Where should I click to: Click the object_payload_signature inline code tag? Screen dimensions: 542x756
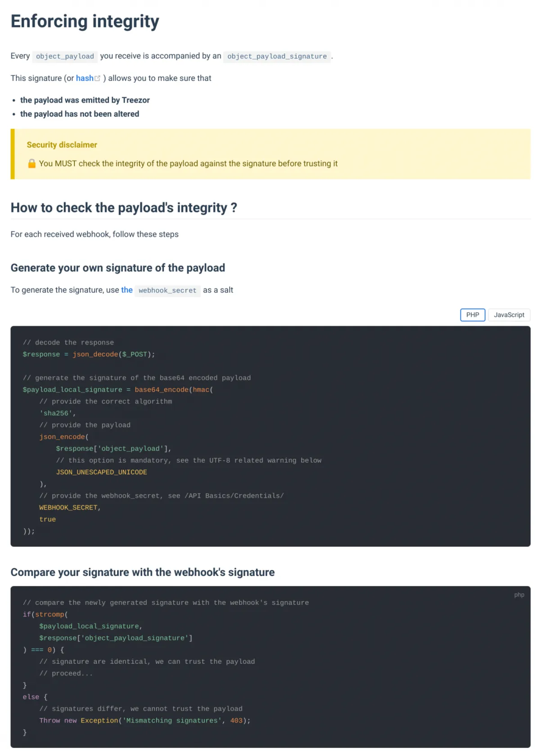pyautogui.click(x=277, y=56)
